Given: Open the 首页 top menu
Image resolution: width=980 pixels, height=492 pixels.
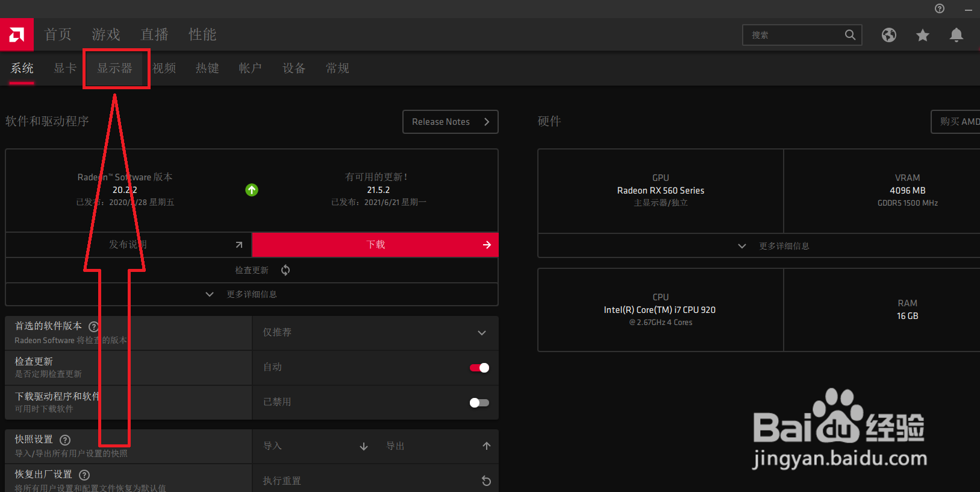Looking at the screenshot, I should [x=58, y=34].
